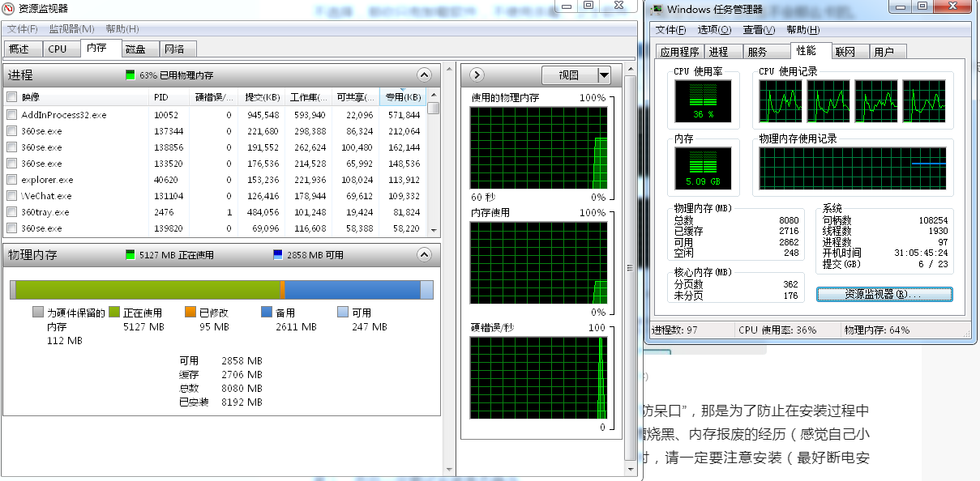Toggle the select-all checkbox in 映像 header
Screen dimensions: 980x481
(11, 97)
